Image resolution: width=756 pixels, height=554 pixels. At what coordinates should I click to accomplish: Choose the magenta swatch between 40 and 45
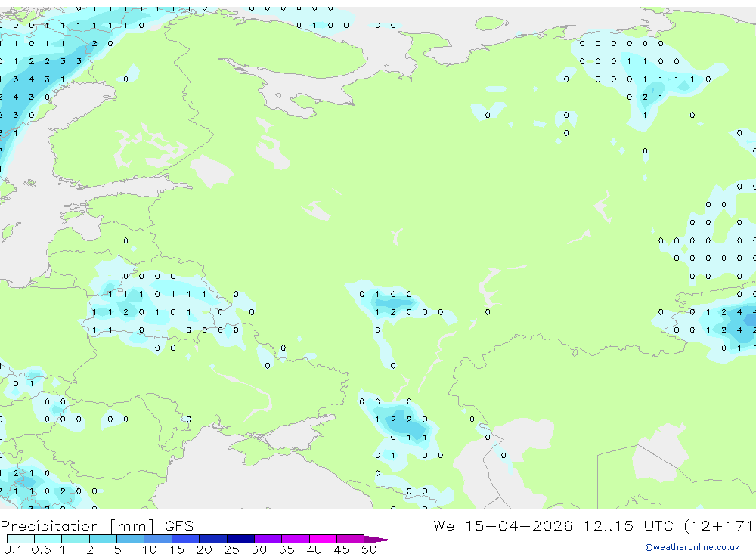323,539
